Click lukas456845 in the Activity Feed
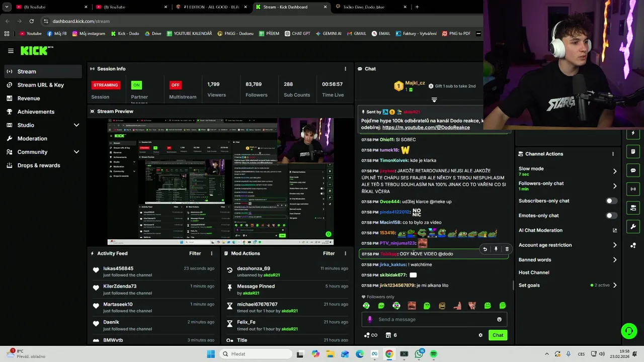 pos(118,268)
